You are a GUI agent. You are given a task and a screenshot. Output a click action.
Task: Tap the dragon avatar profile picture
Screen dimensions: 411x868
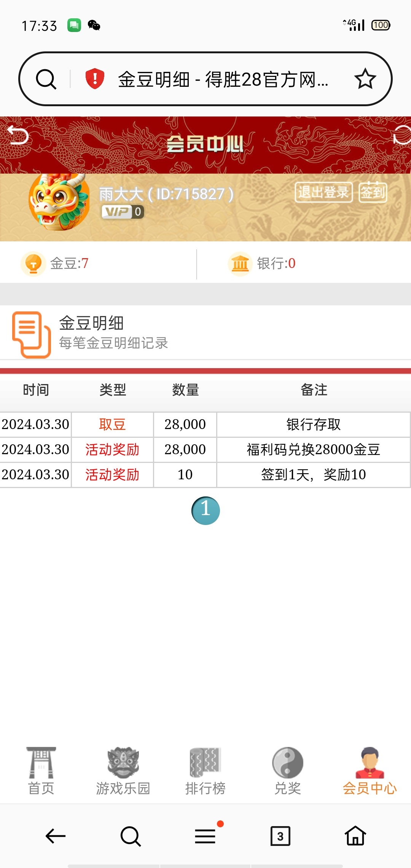(x=59, y=203)
